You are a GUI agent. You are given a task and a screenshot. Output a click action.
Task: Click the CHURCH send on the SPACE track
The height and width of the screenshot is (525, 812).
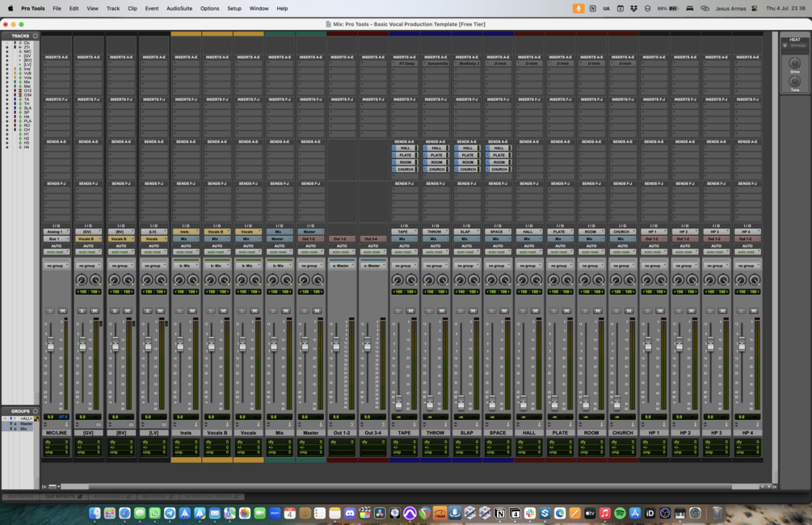(498, 170)
